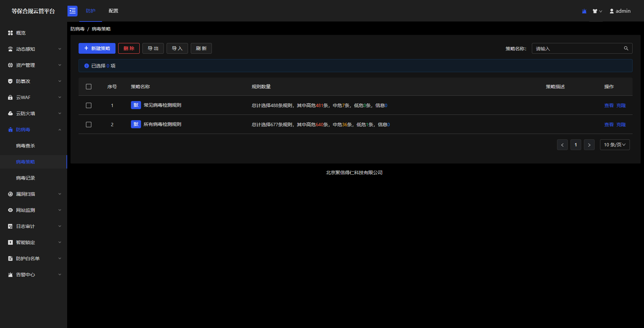Expand the 漏洞扫描 menu chevron
644x328 pixels.
coord(60,194)
